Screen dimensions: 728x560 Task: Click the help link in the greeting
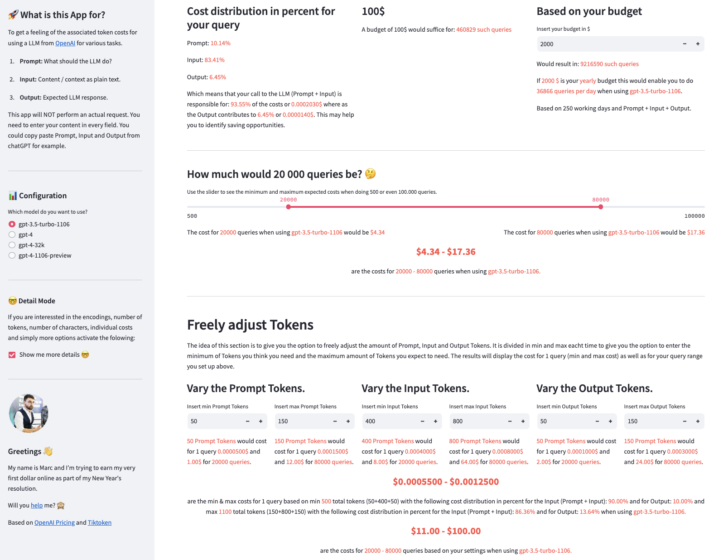click(37, 505)
